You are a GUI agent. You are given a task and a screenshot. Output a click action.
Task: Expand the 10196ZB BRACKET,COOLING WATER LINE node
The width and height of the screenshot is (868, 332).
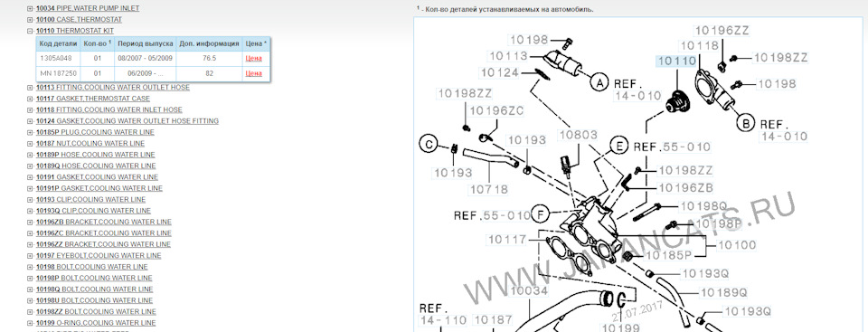[x=30, y=222]
